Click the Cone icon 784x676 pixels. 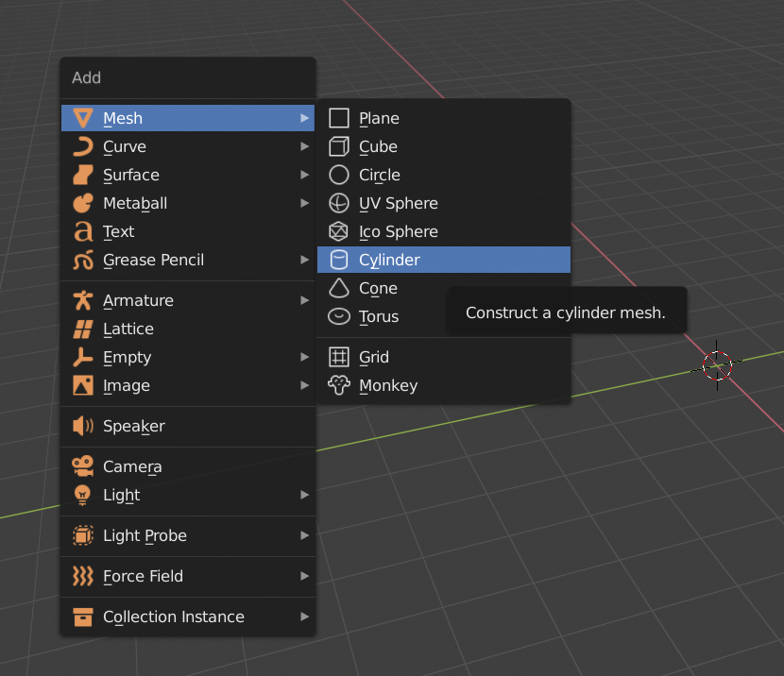click(339, 288)
